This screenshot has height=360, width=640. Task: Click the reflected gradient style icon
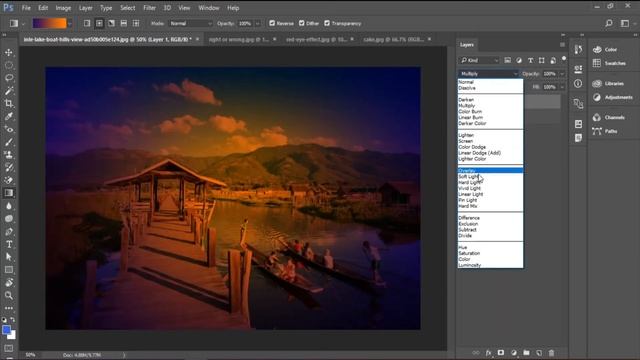pyautogui.click(x=124, y=23)
